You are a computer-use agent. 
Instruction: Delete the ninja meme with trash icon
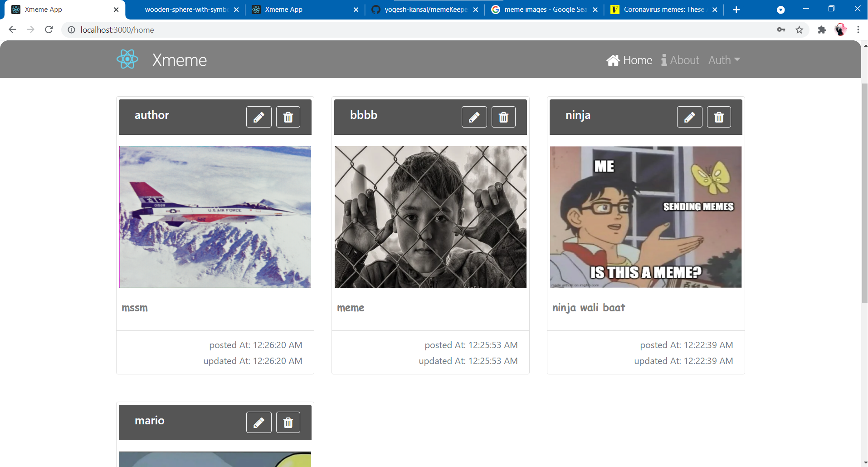click(719, 117)
